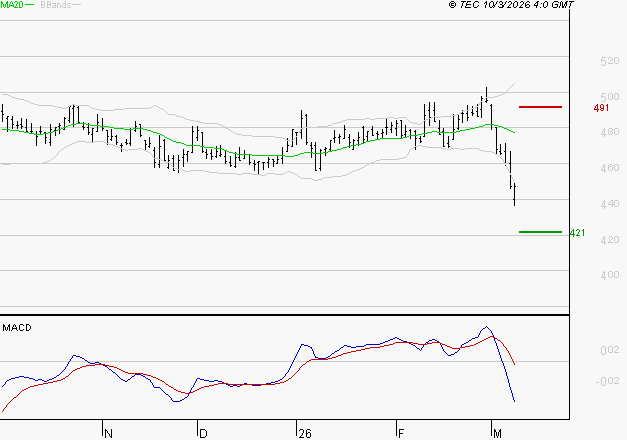
Task: Click the MACD -002 axis label
Action: click(607, 381)
